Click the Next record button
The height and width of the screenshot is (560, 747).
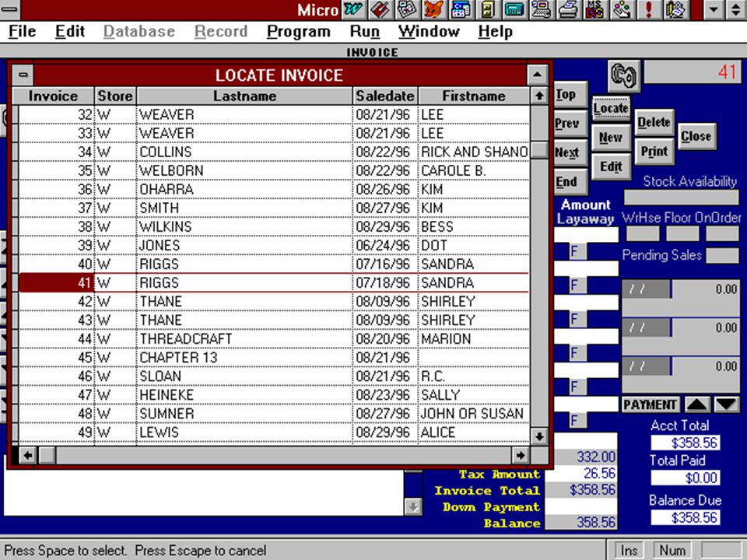[x=570, y=153]
